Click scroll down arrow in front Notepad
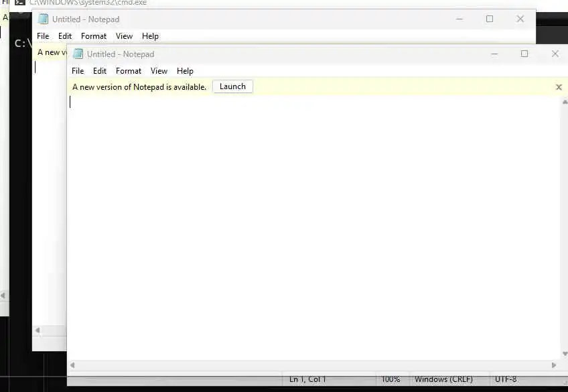This screenshot has height=392, width=568. click(565, 354)
